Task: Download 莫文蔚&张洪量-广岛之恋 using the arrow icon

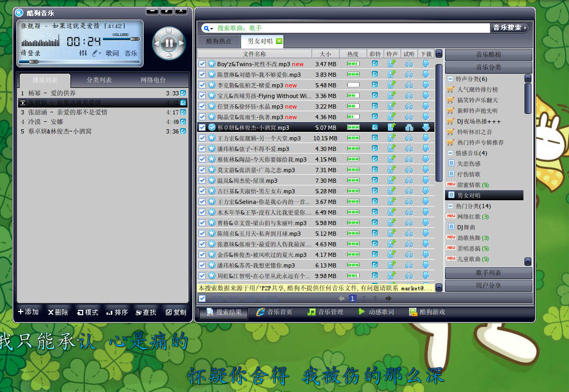Action: [x=426, y=170]
